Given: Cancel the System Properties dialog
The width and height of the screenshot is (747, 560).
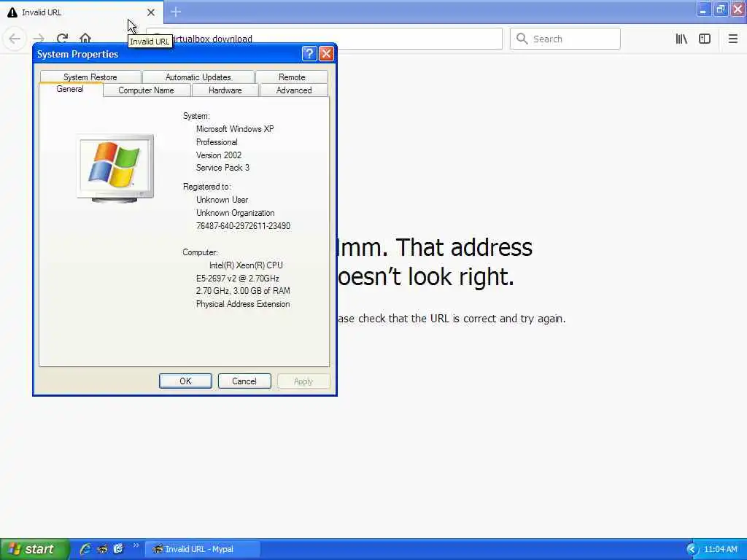Looking at the screenshot, I should (244, 381).
